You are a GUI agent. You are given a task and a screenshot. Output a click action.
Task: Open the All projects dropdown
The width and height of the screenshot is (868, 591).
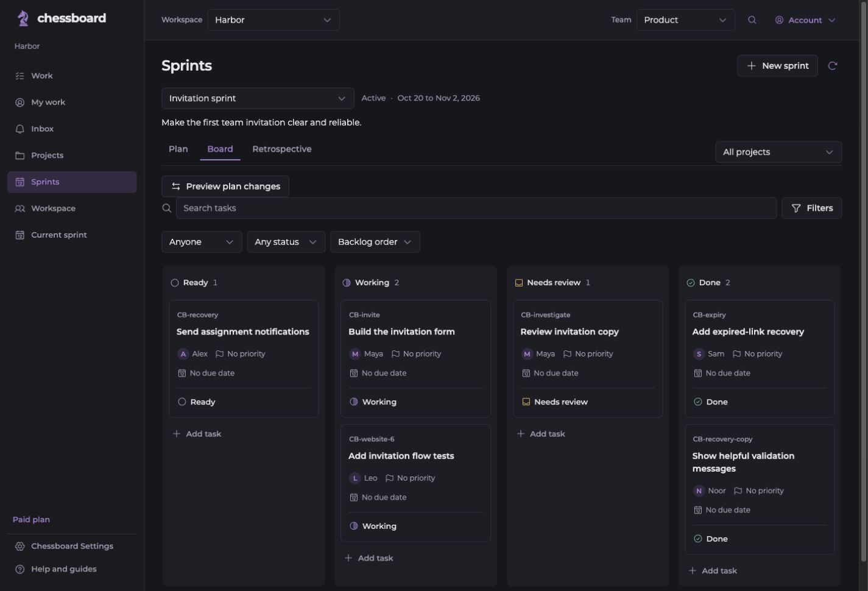(778, 152)
